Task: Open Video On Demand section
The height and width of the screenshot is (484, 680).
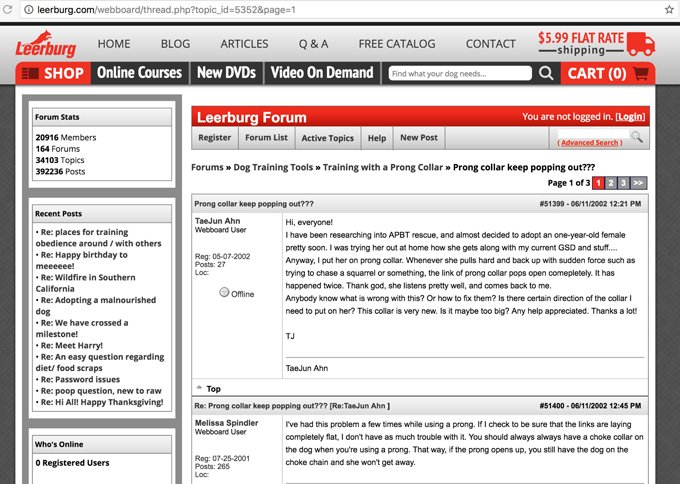Action: (x=322, y=73)
